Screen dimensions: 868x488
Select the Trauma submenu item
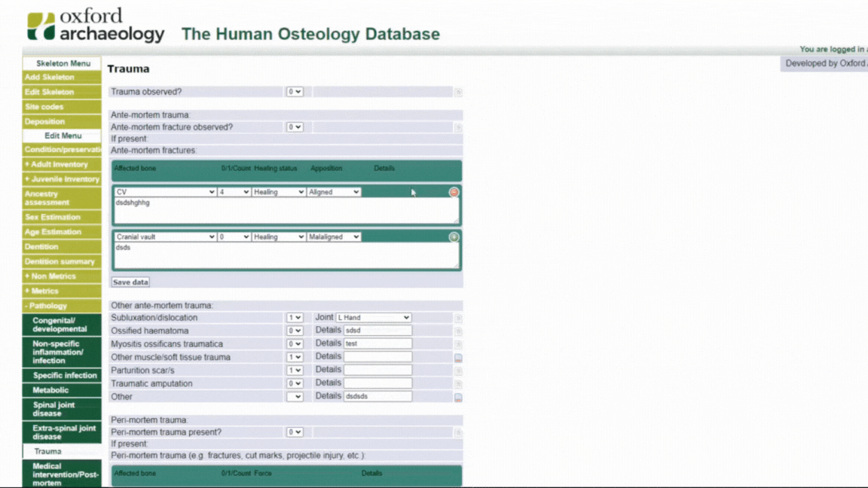click(62, 452)
